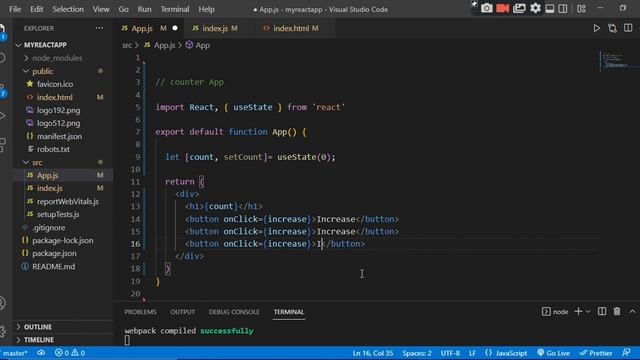The image size is (640, 360).
Task: Open changes compare icon in editor toolbar
Action: tap(612, 28)
